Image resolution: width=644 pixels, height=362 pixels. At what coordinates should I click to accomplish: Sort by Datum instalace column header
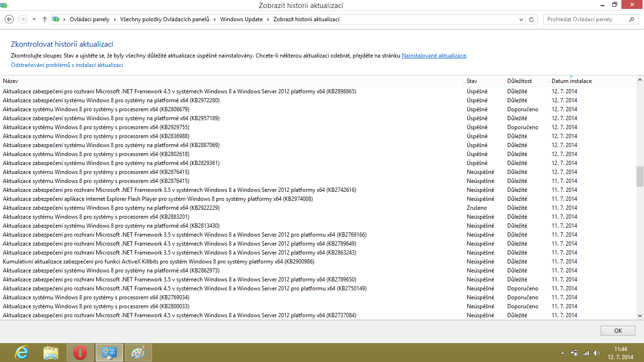coord(571,81)
